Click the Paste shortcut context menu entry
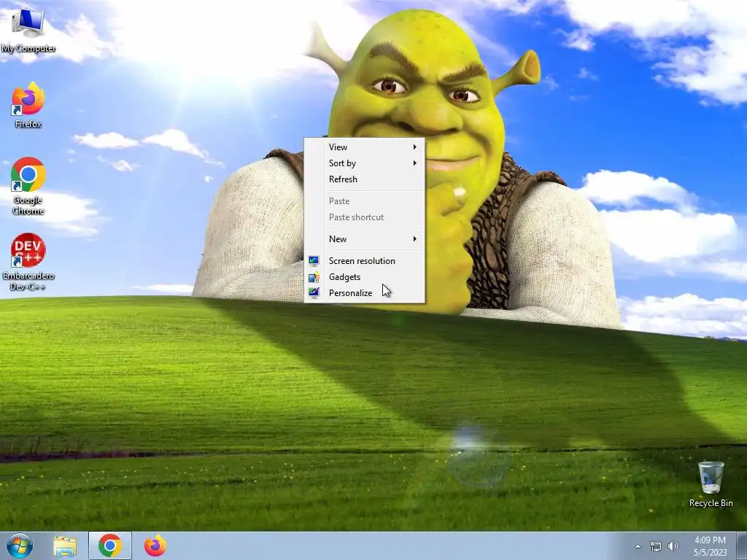The height and width of the screenshot is (560, 747). coord(365,217)
